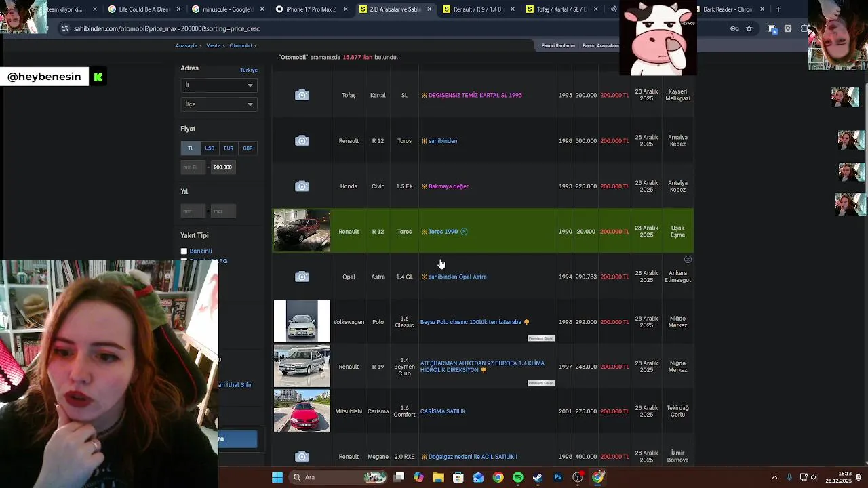Dismiss with the small X below highlighted row

pos(688,260)
